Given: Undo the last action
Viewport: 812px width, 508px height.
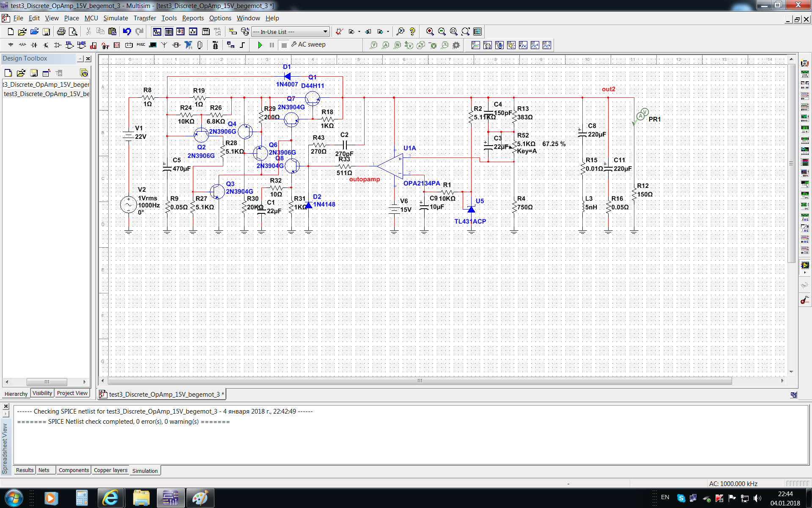Looking at the screenshot, I should click(127, 32).
